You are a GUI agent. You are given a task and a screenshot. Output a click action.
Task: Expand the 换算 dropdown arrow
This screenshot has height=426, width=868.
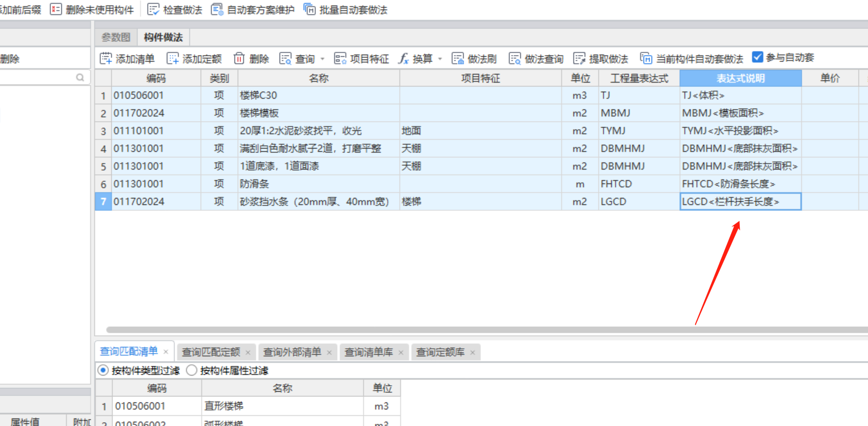tap(440, 59)
